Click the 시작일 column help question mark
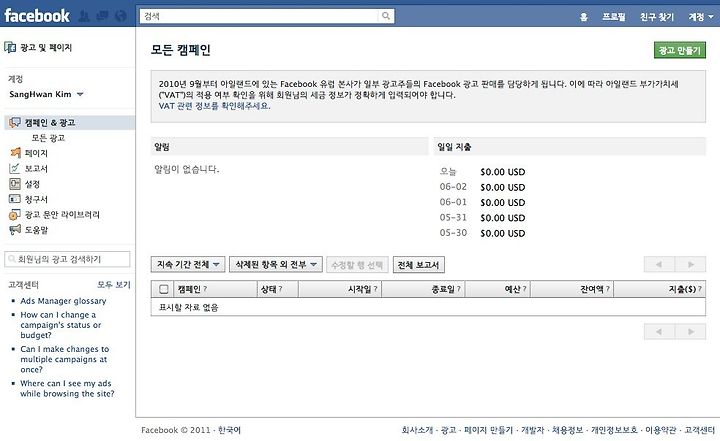The height and width of the screenshot is (441, 720). [x=375, y=289]
